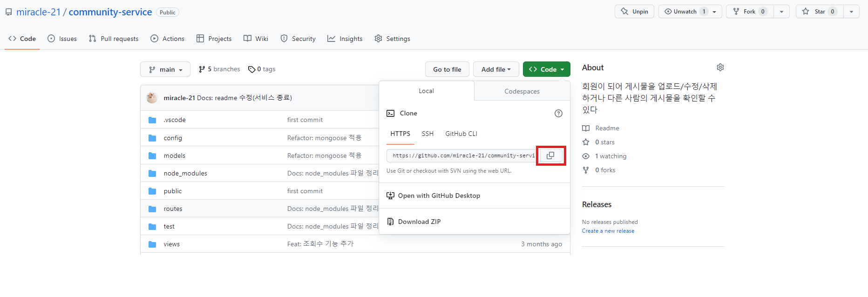Click the commit author name miracle-21
The height and width of the screenshot is (297, 868).
[179, 98]
